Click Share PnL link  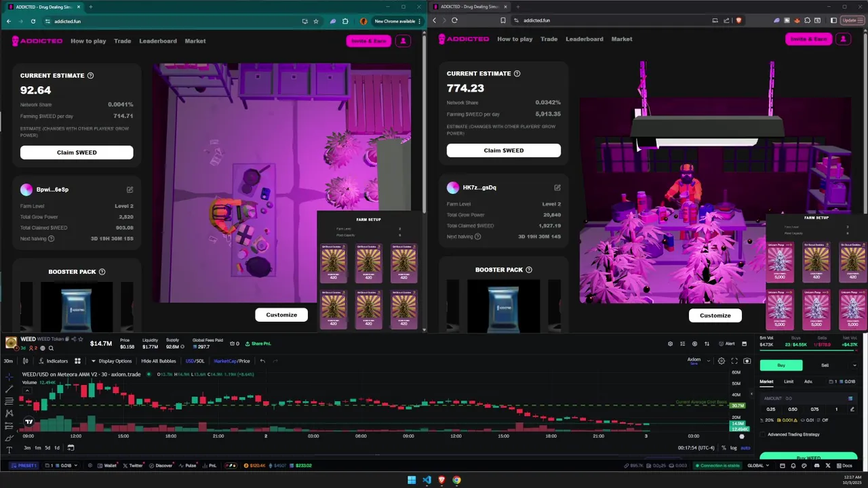[x=258, y=344]
